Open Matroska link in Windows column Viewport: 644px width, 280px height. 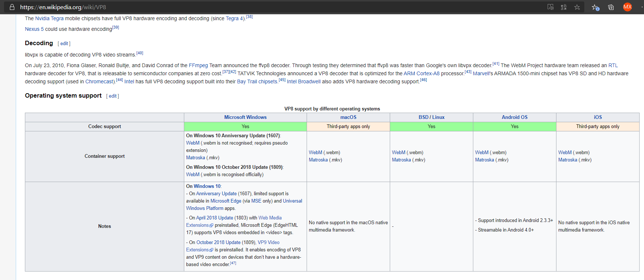point(196,158)
